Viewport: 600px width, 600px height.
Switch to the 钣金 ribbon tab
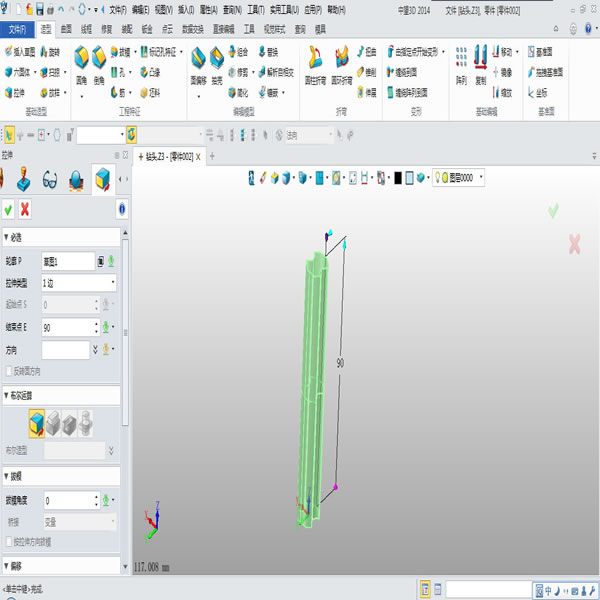coord(147,29)
